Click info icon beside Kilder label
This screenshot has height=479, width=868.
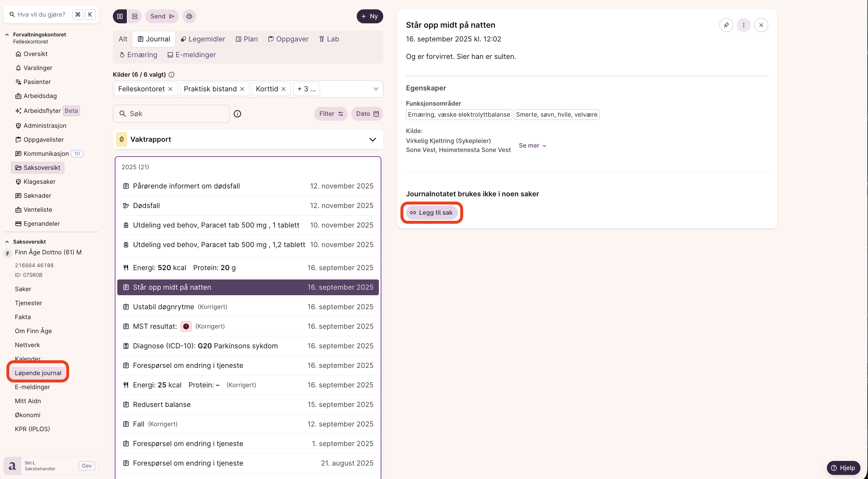click(x=171, y=74)
